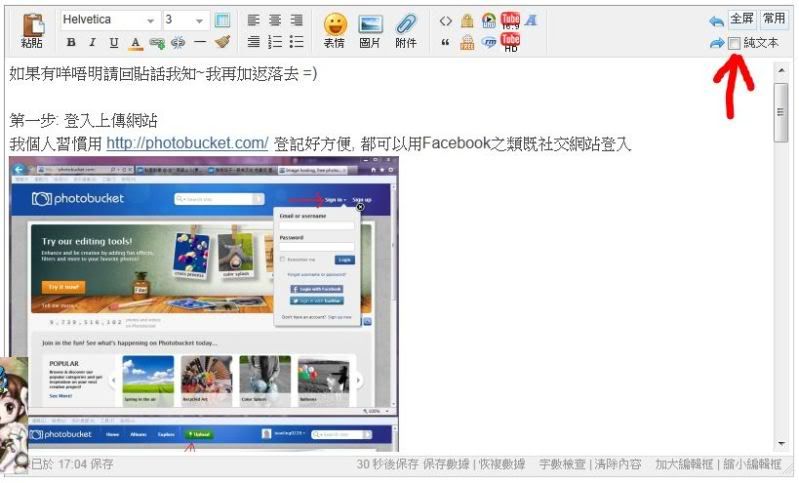
Task: Click the editor scrollbar up arrow
Action: pyautogui.click(x=781, y=71)
